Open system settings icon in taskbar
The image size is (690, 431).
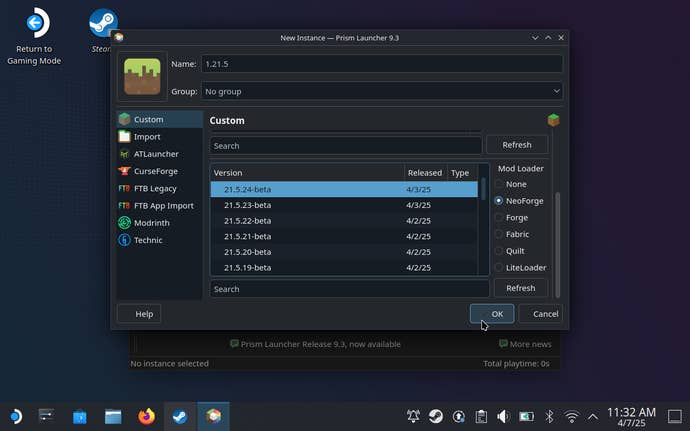tap(46, 416)
